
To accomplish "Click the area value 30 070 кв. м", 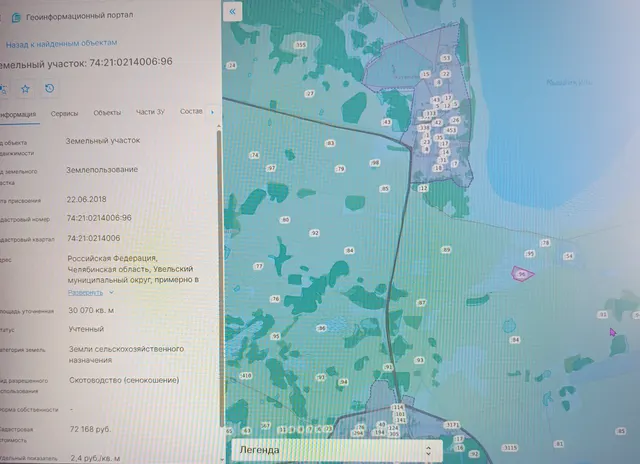I will [x=91, y=311].
